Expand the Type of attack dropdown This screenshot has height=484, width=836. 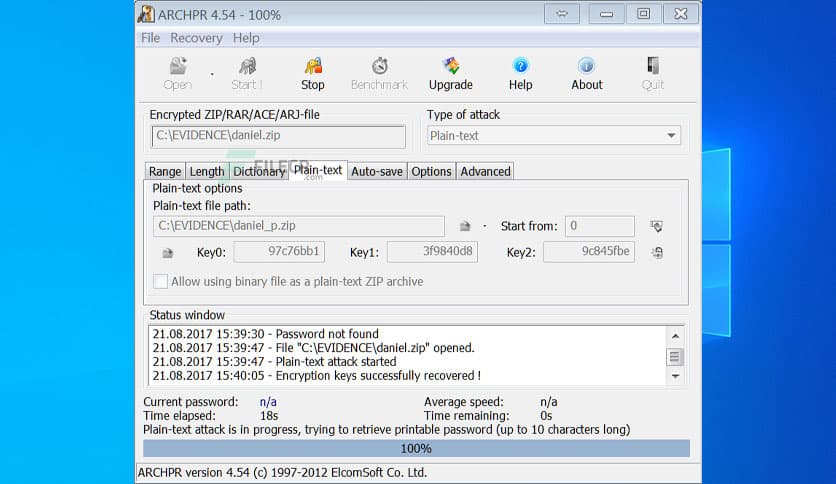point(671,136)
